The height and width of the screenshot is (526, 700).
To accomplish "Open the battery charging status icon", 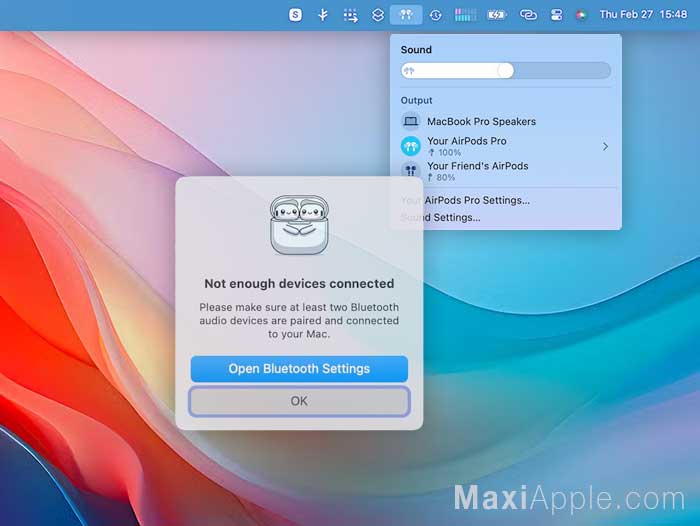I will pos(496,15).
